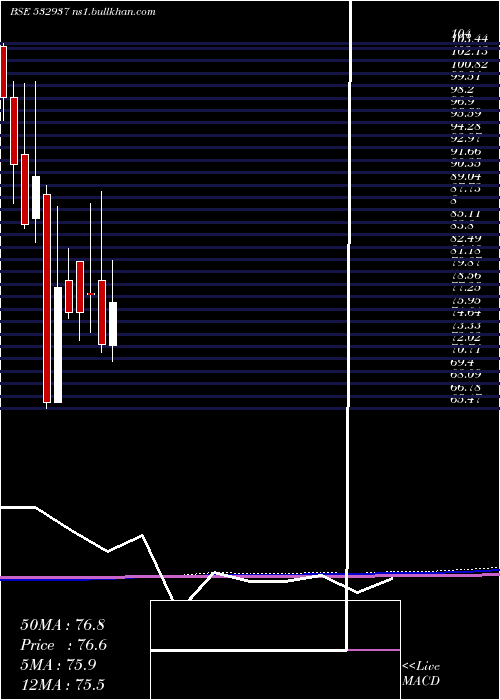Click price axis label 100.82
The height and width of the screenshot is (700, 500).
469,65
